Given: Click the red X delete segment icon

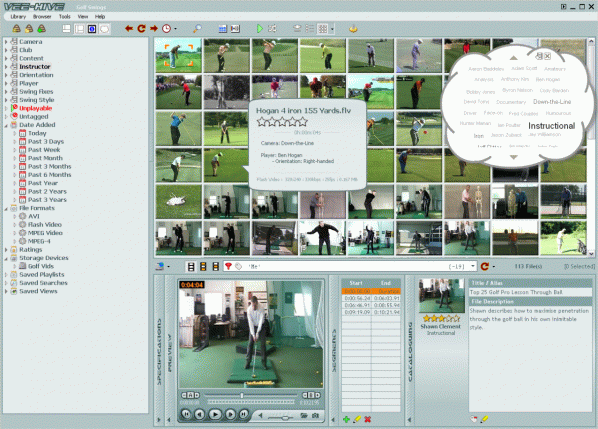Looking at the screenshot, I should coord(368,419).
